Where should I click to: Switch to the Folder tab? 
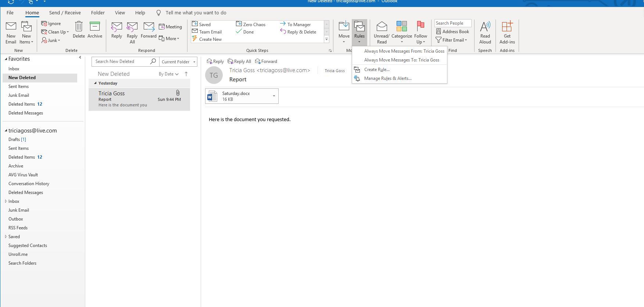click(98, 13)
